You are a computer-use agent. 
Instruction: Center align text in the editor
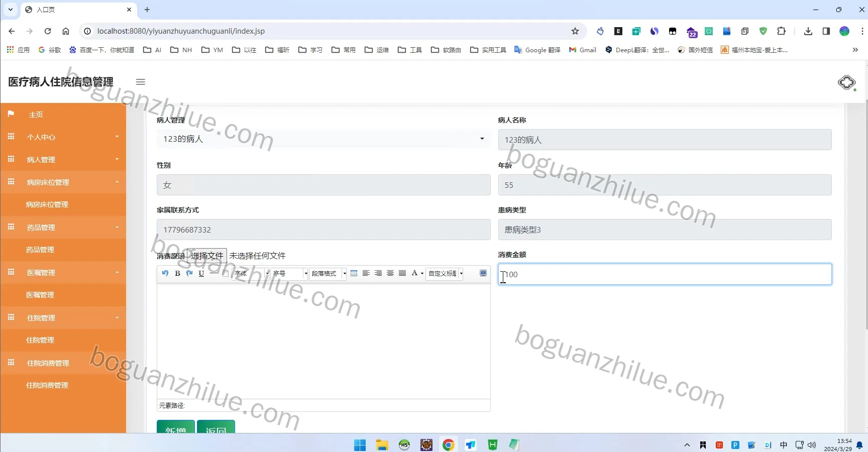point(390,273)
